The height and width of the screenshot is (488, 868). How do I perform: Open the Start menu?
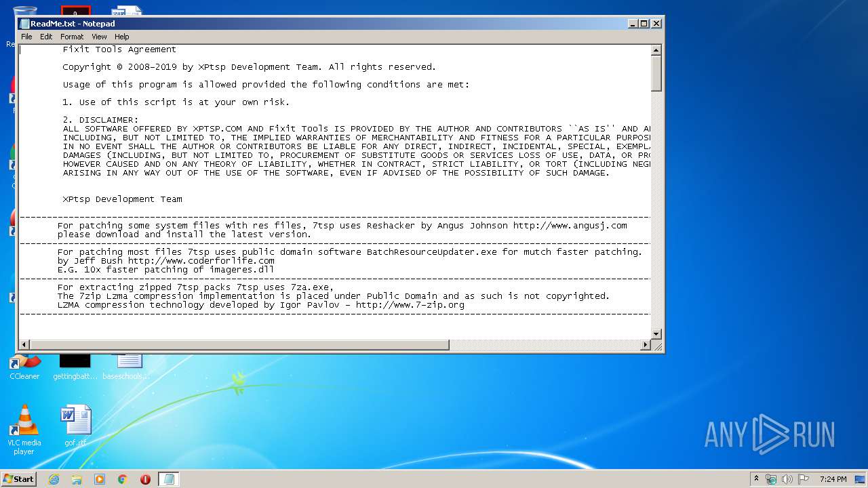click(x=18, y=479)
